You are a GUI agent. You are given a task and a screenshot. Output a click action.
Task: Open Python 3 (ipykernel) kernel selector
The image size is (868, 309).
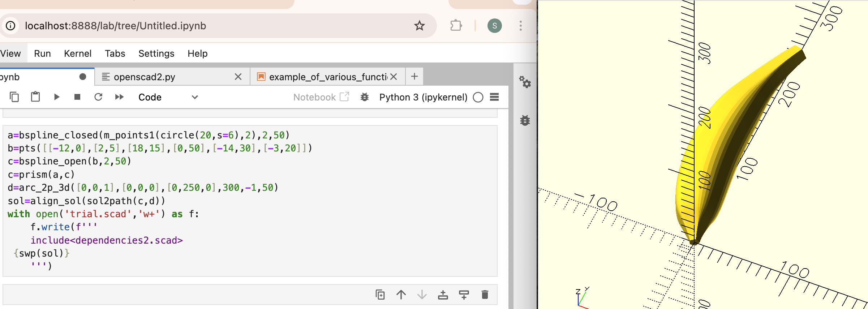pyautogui.click(x=423, y=97)
